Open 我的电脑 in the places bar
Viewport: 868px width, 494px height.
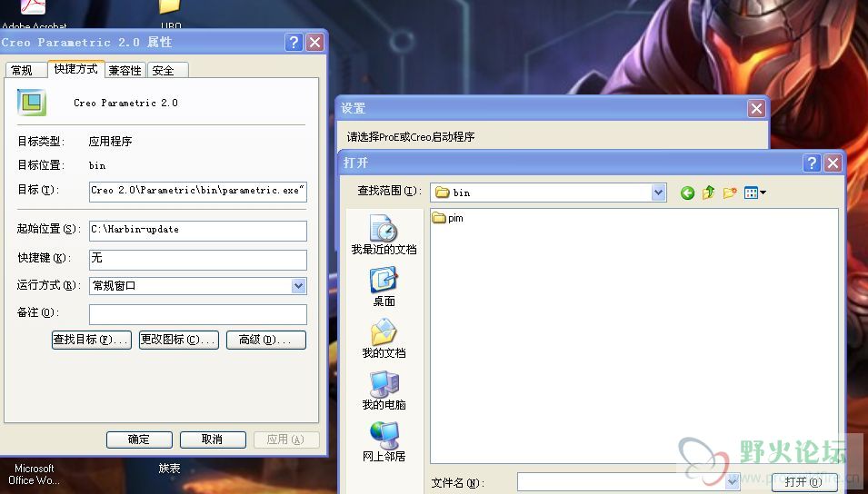(384, 390)
